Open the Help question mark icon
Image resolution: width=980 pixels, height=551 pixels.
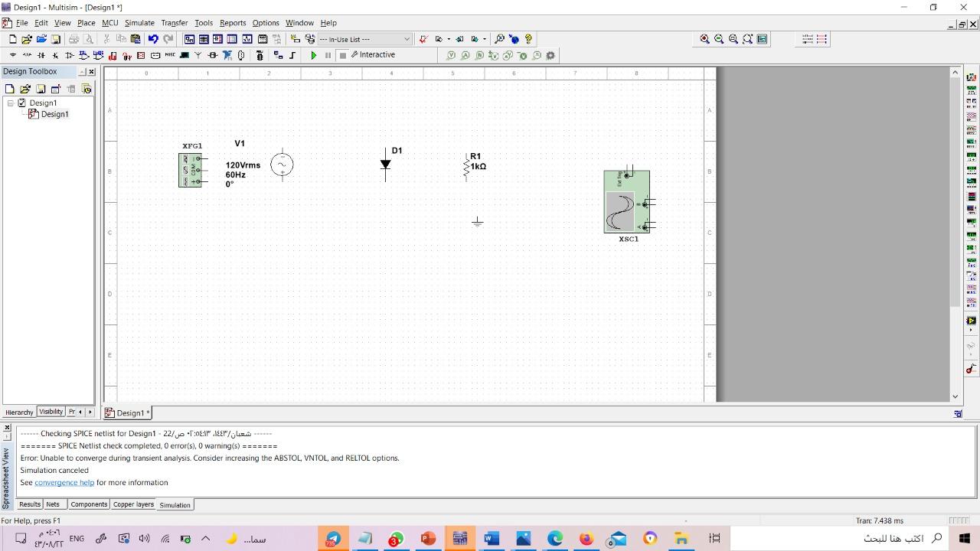[528, 39]
